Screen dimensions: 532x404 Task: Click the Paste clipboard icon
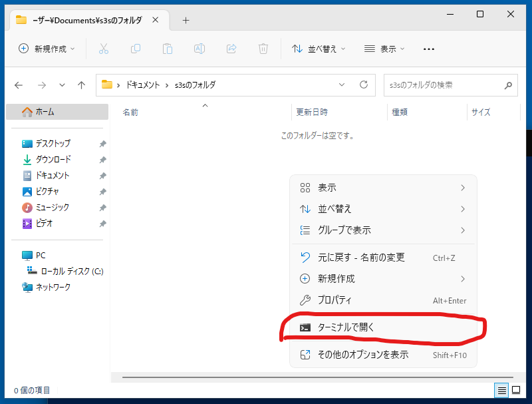click(168, 49)
